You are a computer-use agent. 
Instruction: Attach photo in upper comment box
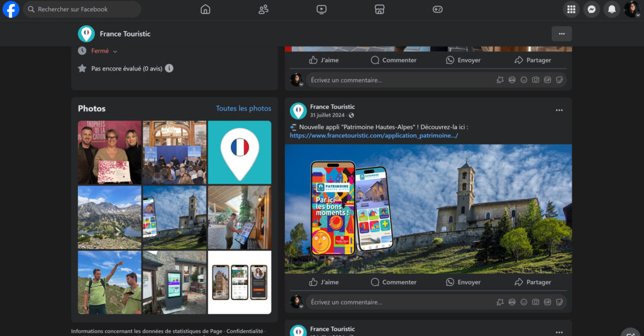tap(536, 80)
